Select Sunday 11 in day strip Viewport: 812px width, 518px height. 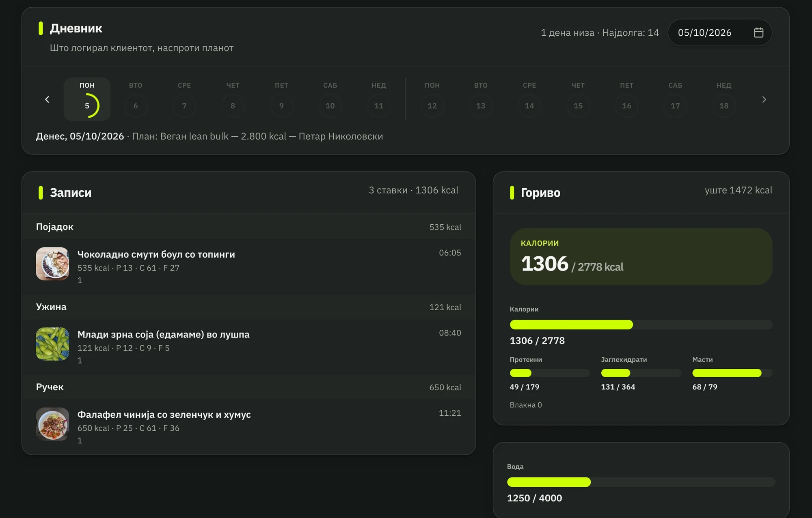pos(379,99)
